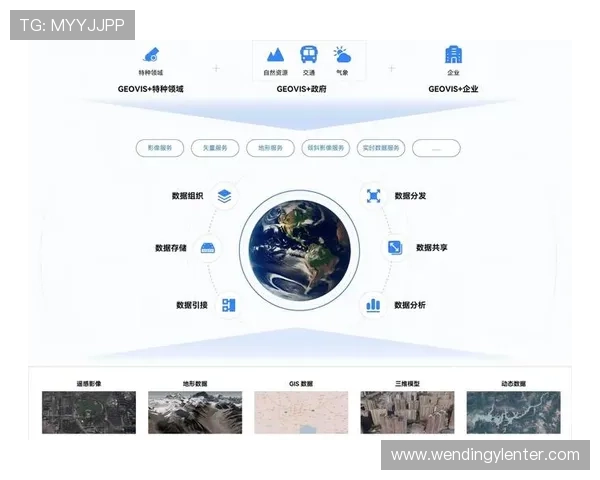Select the 地形服务 pill button
Viewport: 600px width, 480px height.
271,148
